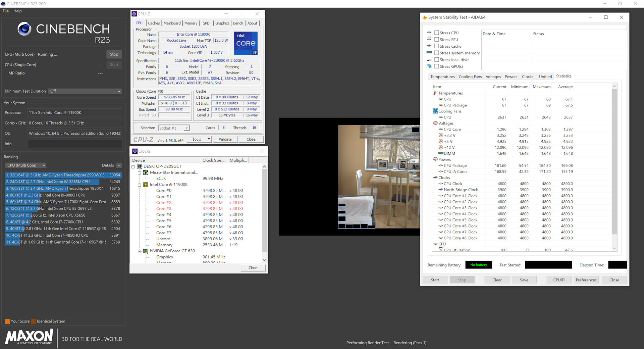Click the Stress cache chip icon
Screen dimensions: 644x349
tap(429, 46)
